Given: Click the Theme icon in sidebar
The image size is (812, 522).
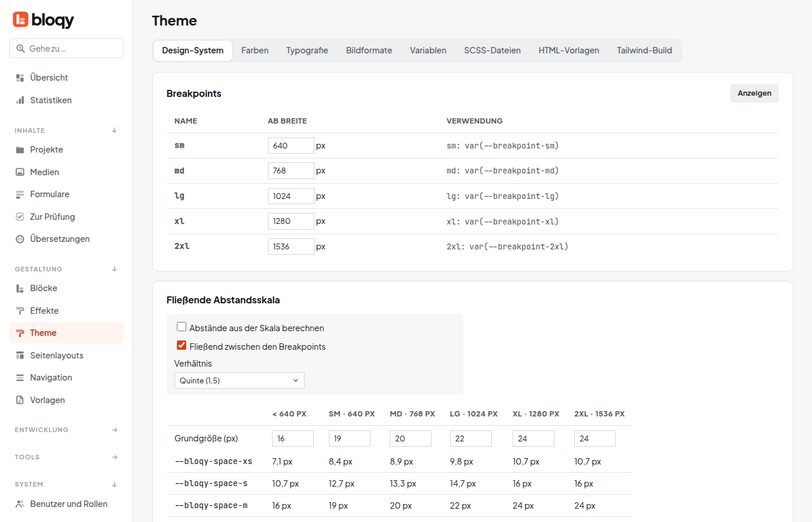Looking at the screenshot, I should click(x=20, y=333).
